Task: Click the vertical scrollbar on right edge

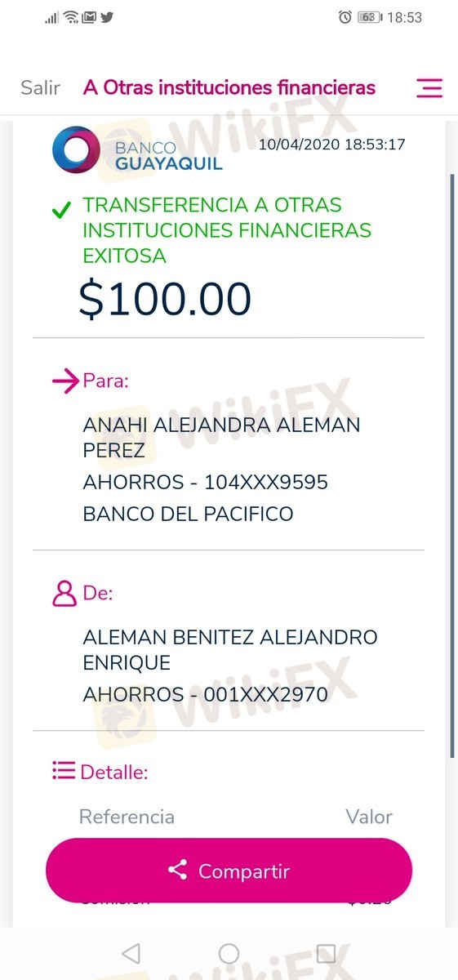Action: pos(452,465)
